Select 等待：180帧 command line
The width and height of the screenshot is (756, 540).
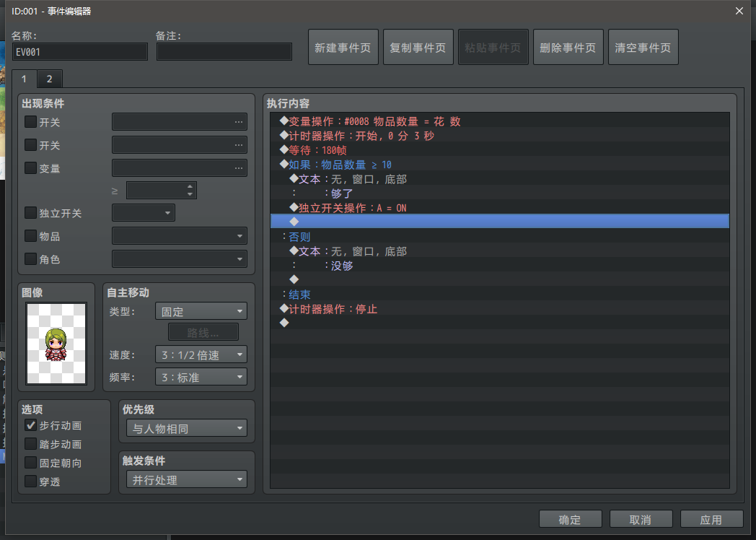coord(500,150)
